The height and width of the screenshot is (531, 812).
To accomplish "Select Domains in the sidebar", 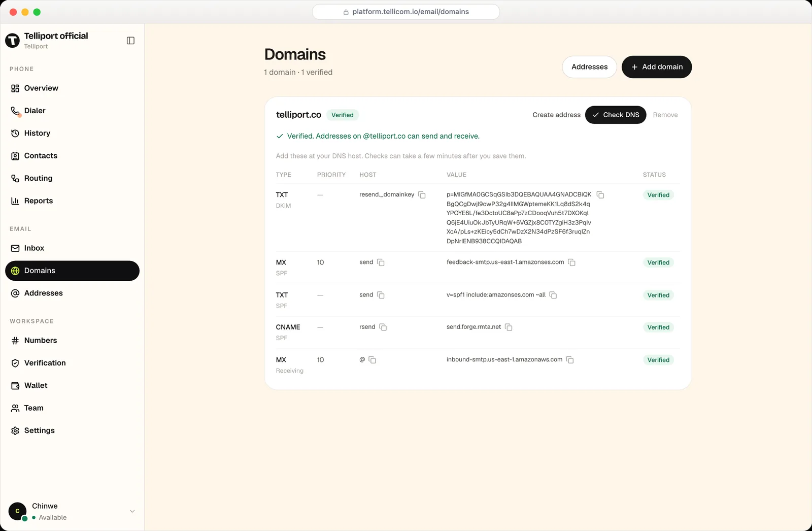I will click(72, 271).
